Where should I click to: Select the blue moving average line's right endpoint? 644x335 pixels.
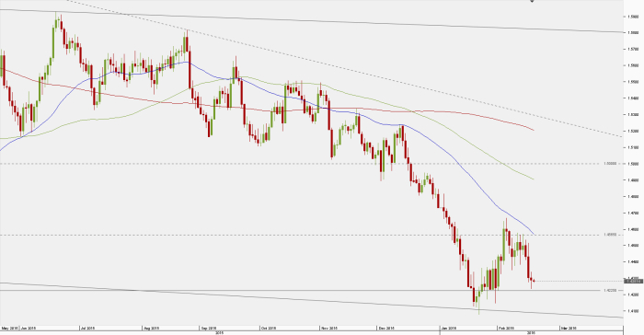[534, 234]
